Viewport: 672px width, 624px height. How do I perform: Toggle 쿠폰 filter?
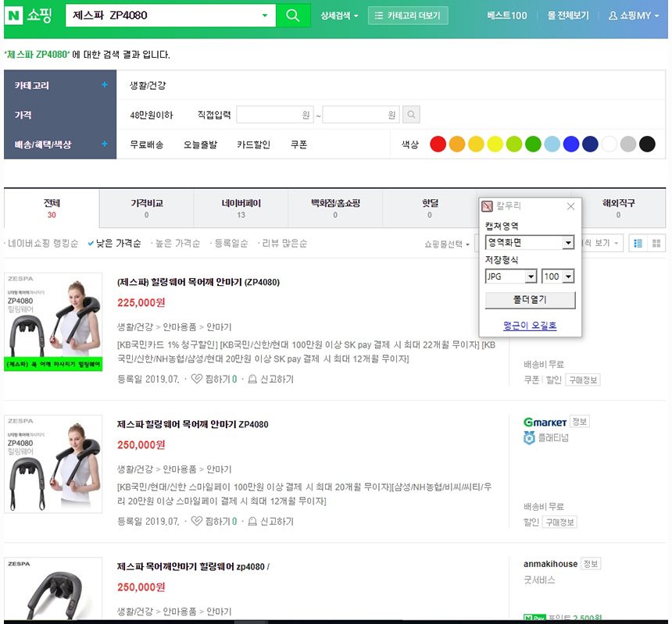tap(298, 144)
